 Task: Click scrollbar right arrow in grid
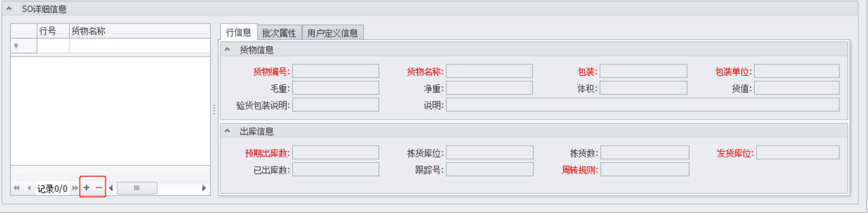coord(204,188)
